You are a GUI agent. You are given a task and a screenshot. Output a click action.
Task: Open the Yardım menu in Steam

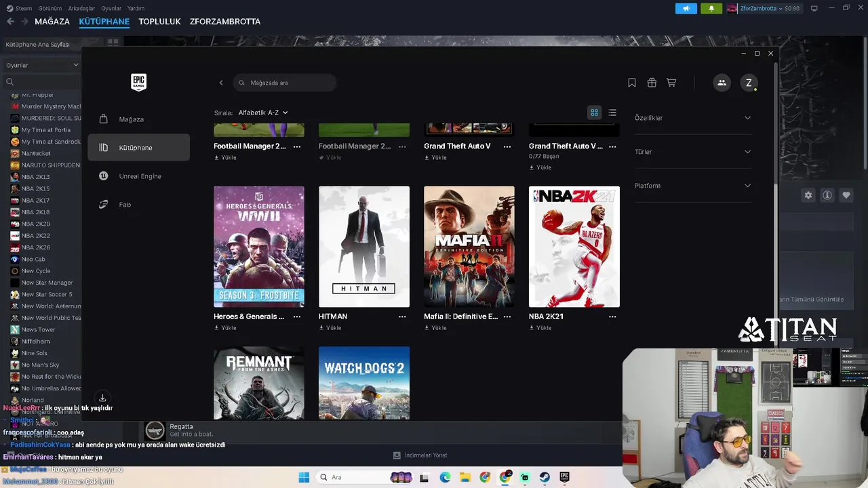click(x=136, y=8)
